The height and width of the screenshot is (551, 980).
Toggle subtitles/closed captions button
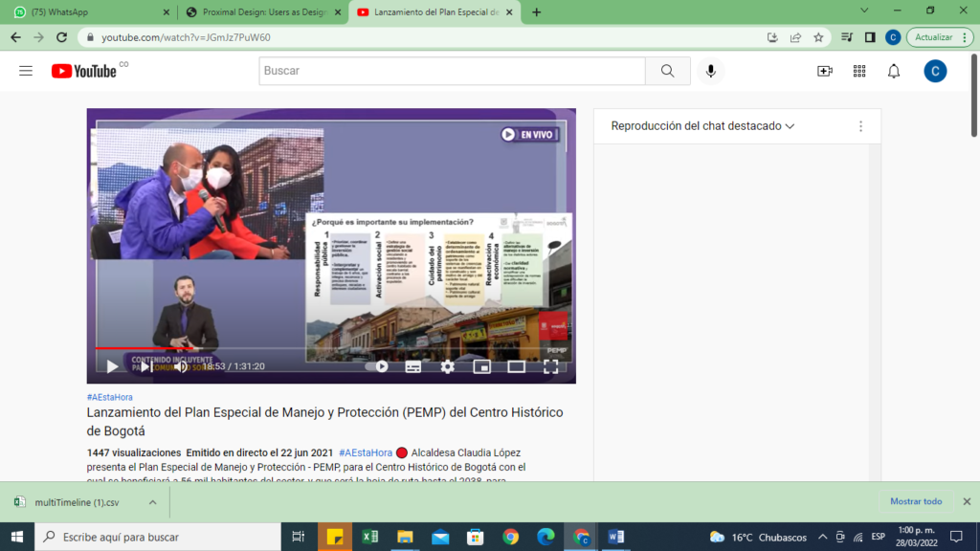tap(412, 366)
